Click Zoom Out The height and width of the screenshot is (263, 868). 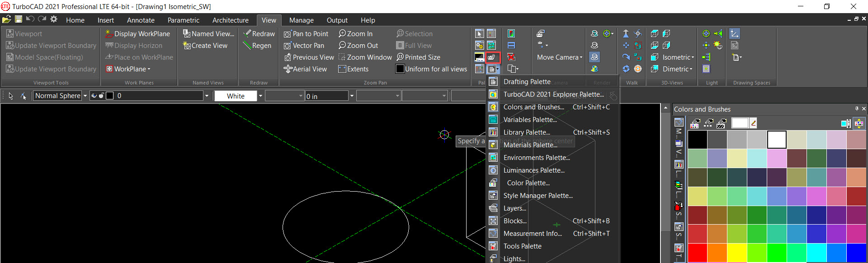point(358,46)
